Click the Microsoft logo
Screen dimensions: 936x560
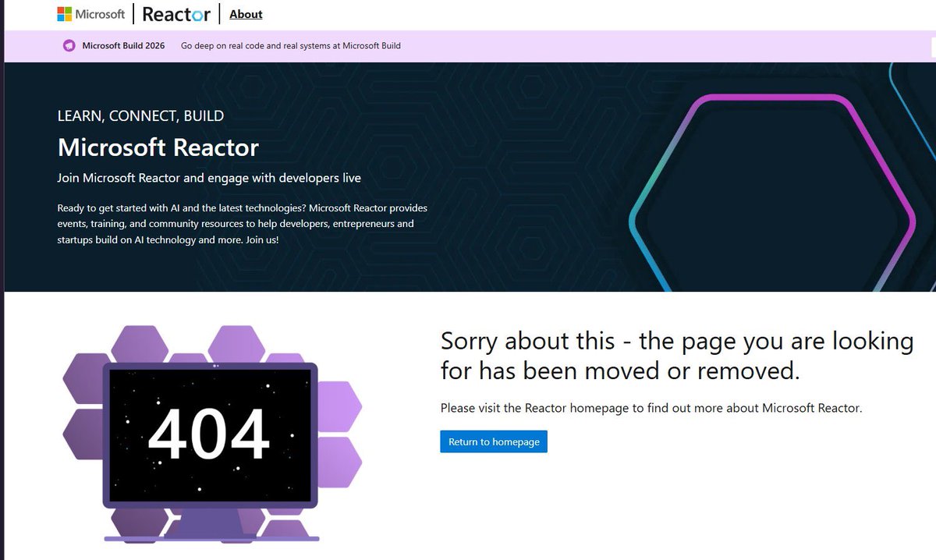tap(90, 14)
